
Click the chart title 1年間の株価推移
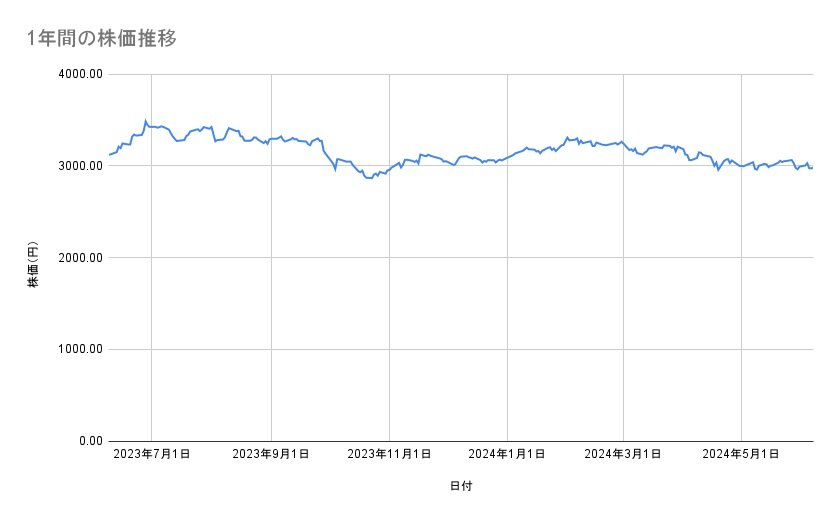tap(103, 39)
